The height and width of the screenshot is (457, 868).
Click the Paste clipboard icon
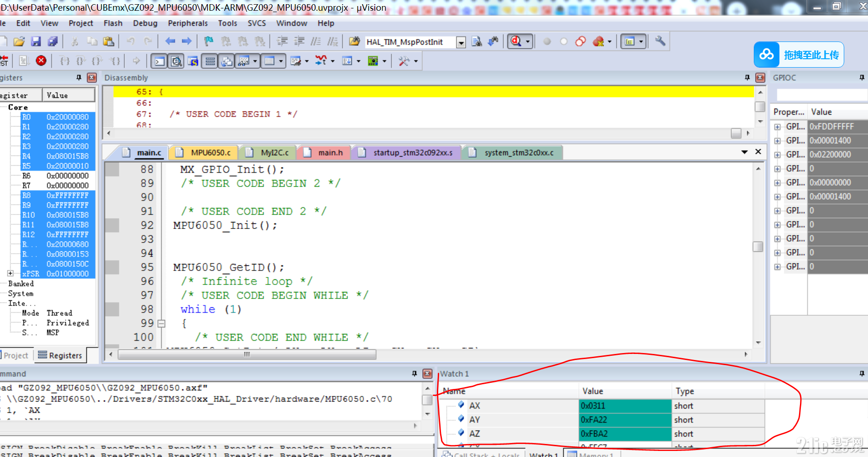[x=109, y=42]
